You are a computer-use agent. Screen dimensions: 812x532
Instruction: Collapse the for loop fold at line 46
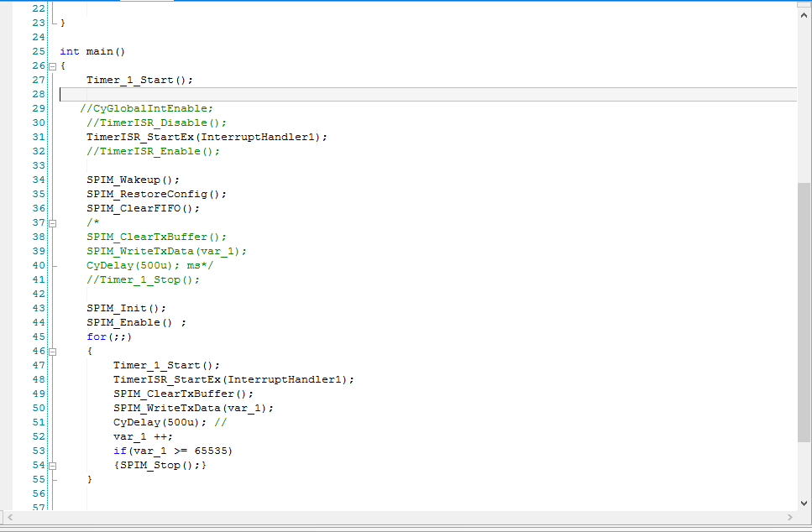click(x=52, y=352)
